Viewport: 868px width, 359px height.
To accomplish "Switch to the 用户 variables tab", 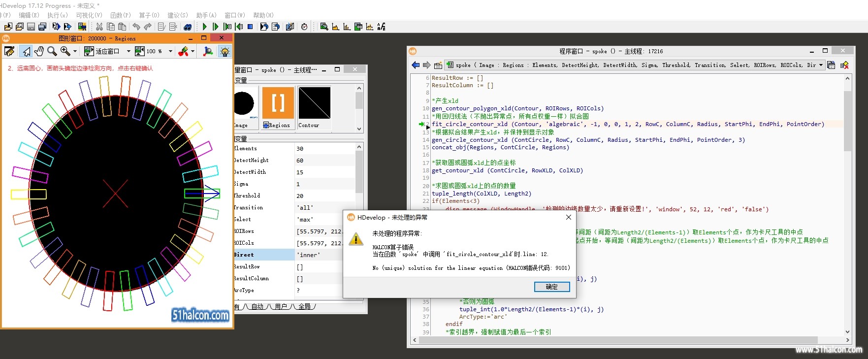I will [x=281, y=306].
